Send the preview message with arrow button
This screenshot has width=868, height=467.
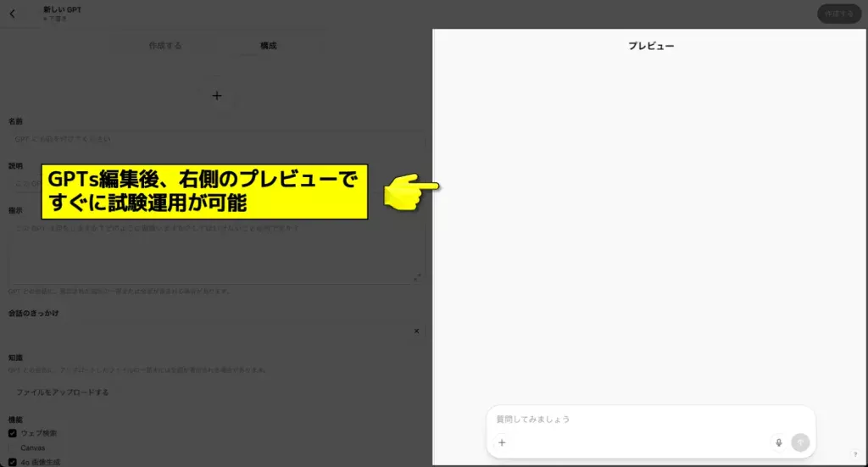tap(800, 442)
